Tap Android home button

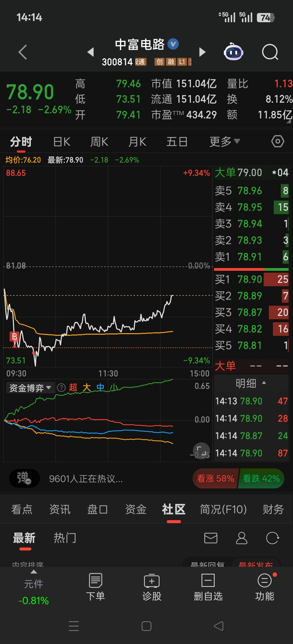[146, 626]
